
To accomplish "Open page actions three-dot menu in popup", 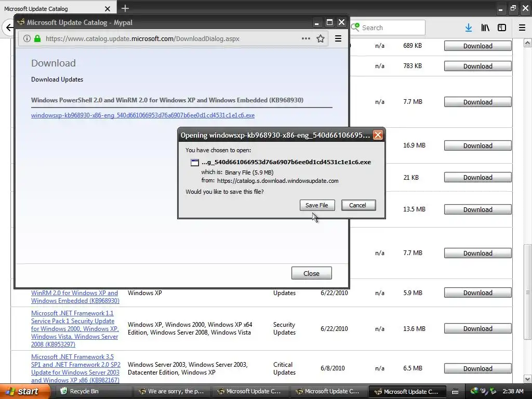I will click(305, 38).
